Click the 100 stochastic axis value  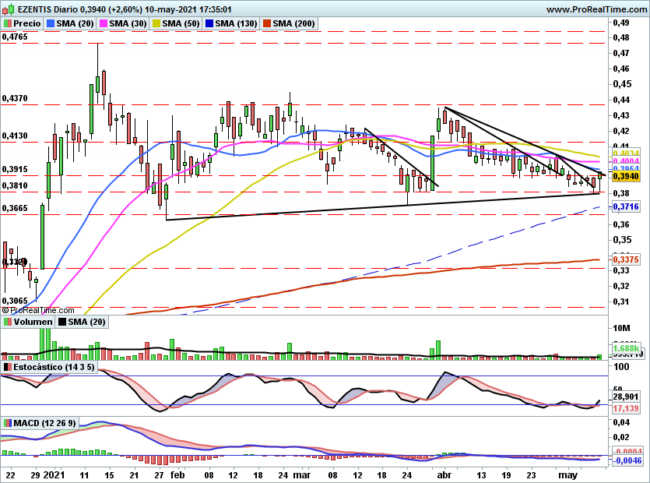(x=621, y=367)
